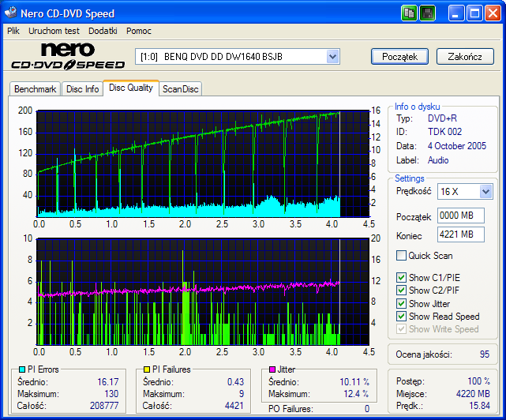The image size is (506, 420).
Task: Click the PI Errors read speed graph
Action: tap(203, 163)
